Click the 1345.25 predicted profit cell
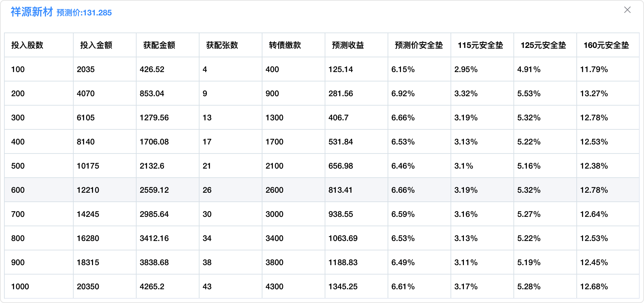Image resolution: width=644 pixels, height=303 pixels. [343, 287]
